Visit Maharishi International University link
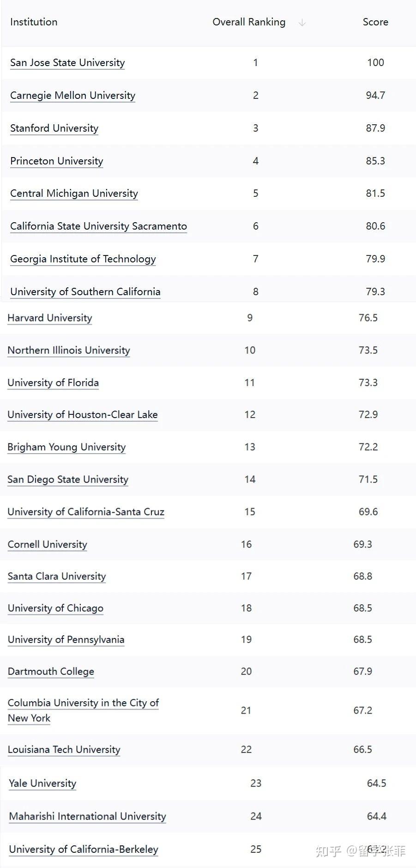The width and height of the screenshot is (416, 868). point(87,817)
